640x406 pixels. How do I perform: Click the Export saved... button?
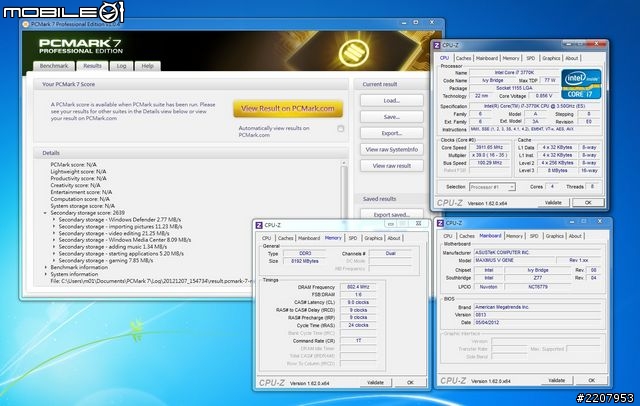pos(391,214)
